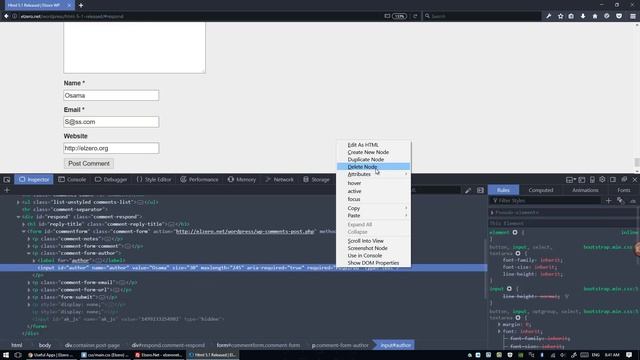The image size is (640, 360).
Task: Expand p form-submit node
Action: point(29,297)
